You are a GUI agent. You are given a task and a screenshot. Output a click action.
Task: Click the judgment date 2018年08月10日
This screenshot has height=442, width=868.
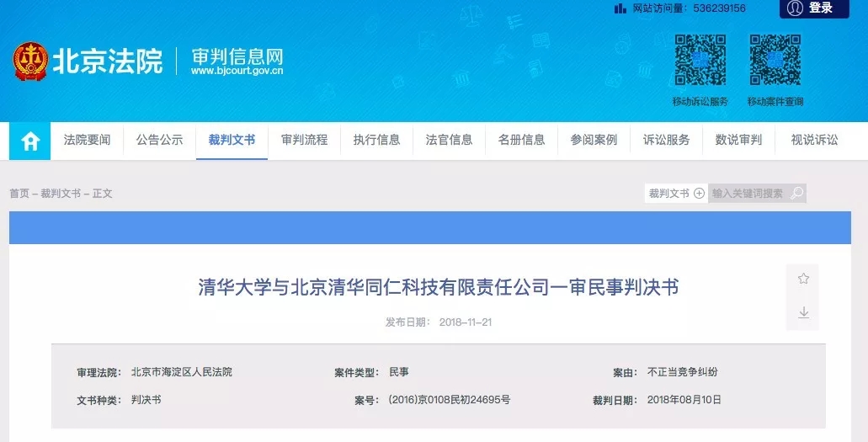(684, 399)
